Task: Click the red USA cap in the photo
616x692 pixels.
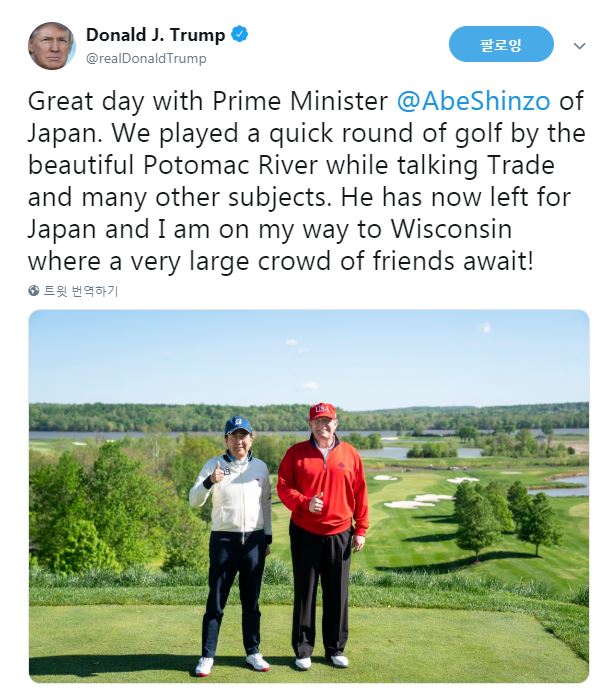Action: click(322, 411)
